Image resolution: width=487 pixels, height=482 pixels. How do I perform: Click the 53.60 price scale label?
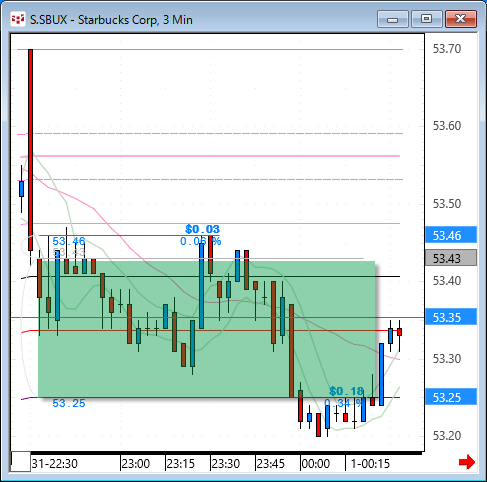(x=447, y=126)
